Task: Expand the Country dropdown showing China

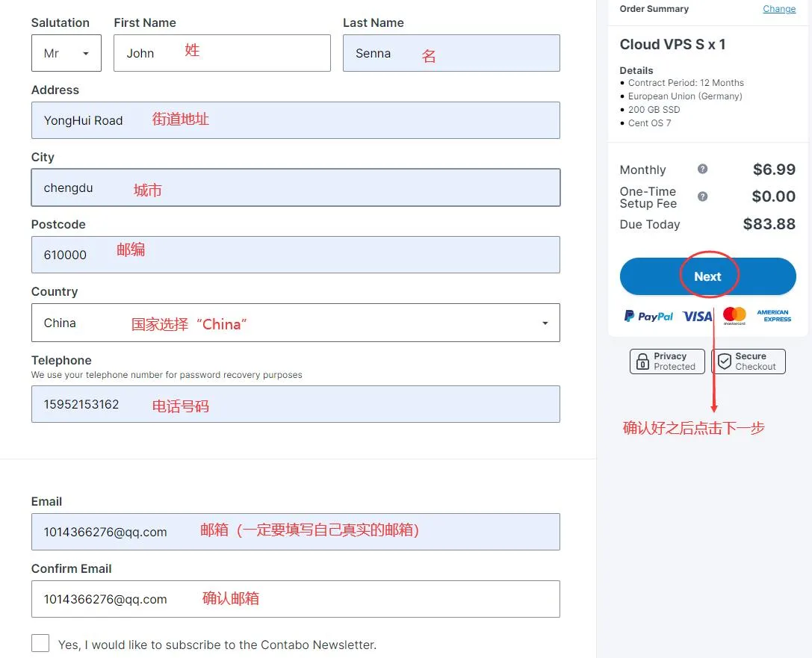Action: click(x=295, y=323)
